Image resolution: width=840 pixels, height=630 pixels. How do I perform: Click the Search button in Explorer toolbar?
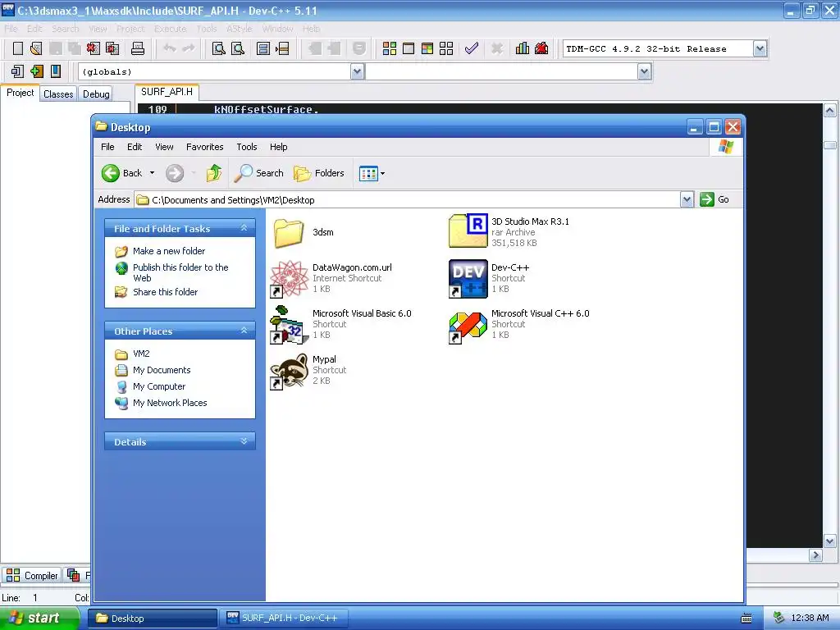259,173
